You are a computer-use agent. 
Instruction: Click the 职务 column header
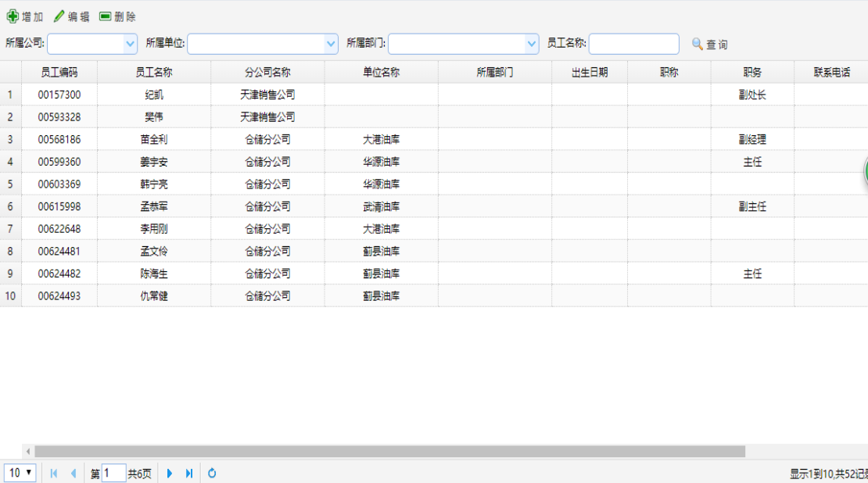click(x=752, y=72)
